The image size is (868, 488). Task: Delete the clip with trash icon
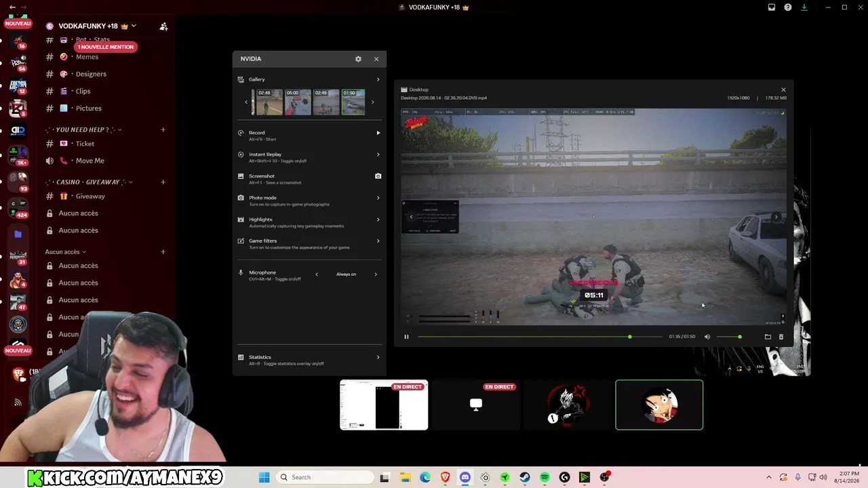(x=781, y=337)
